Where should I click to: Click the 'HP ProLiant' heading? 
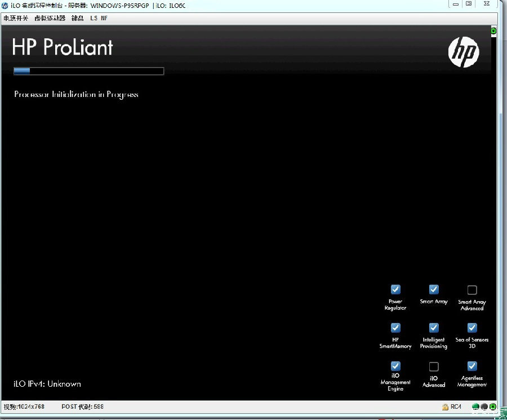pyautogui.click(x=63, y=47)
